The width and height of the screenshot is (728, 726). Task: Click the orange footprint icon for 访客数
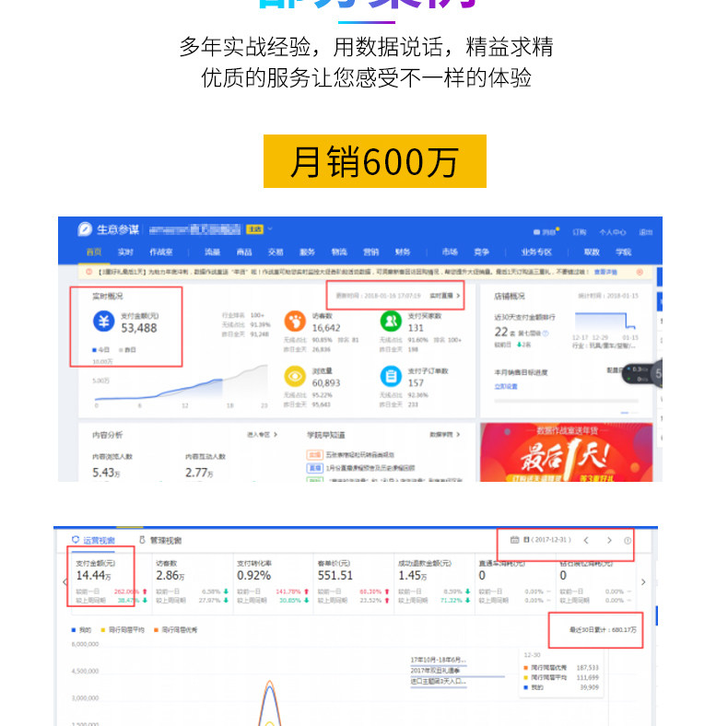tap(295, 321)
